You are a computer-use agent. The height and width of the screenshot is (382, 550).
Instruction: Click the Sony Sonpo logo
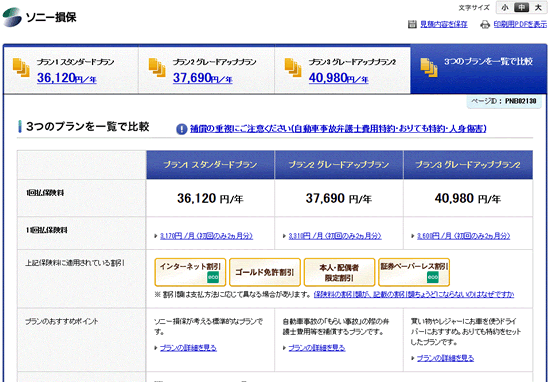(x=40, y=16)
